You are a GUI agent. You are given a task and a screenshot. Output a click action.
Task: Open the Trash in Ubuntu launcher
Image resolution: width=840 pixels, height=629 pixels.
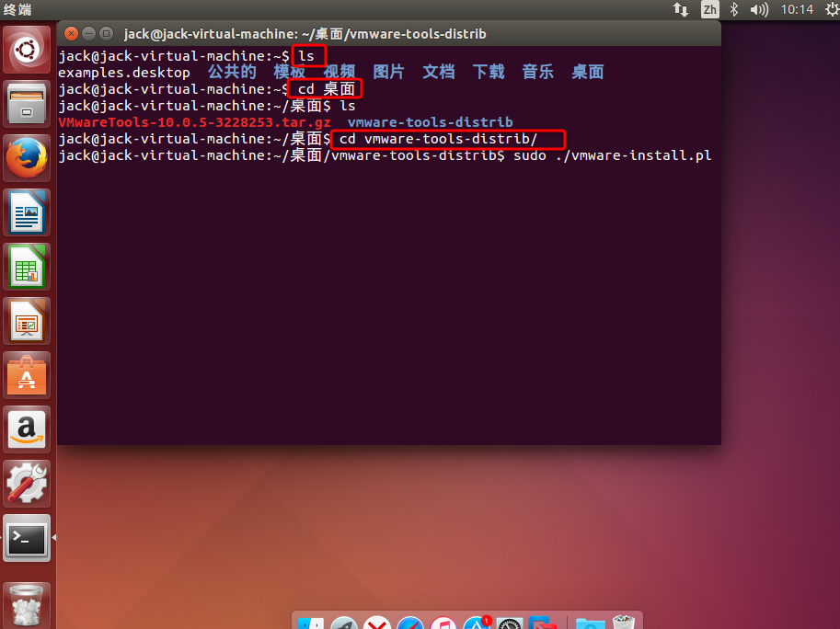pos(27,605)
